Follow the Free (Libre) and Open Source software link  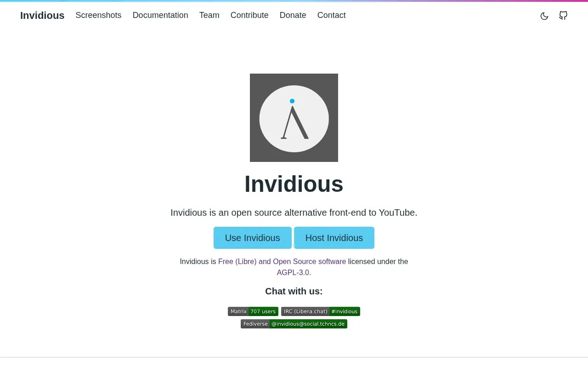282,262
